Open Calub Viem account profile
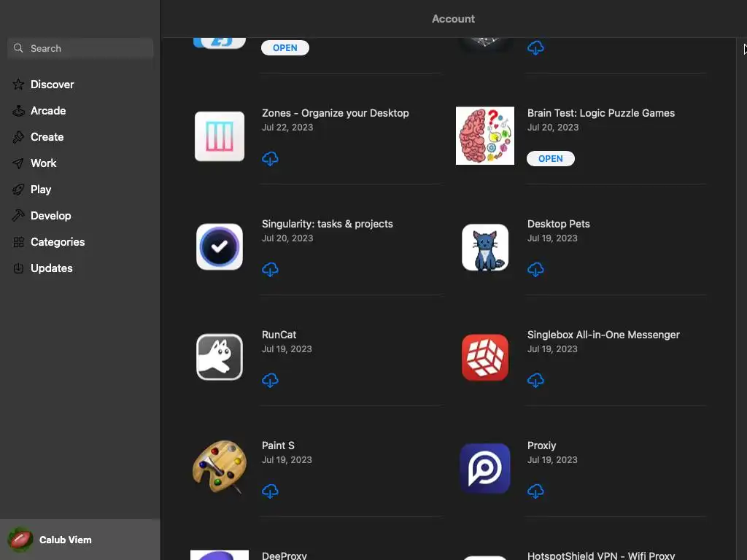Screen dimensions: 747x560 (80, 540)
